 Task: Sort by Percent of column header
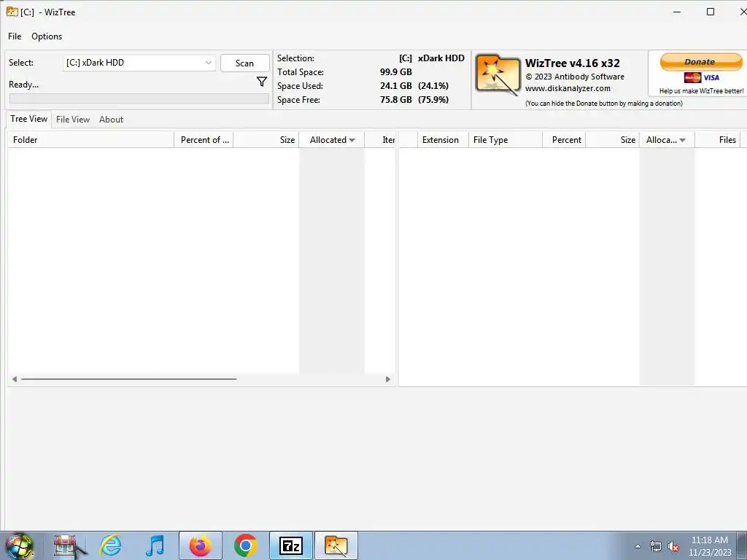pyautogui.click(x=204, y=140)
